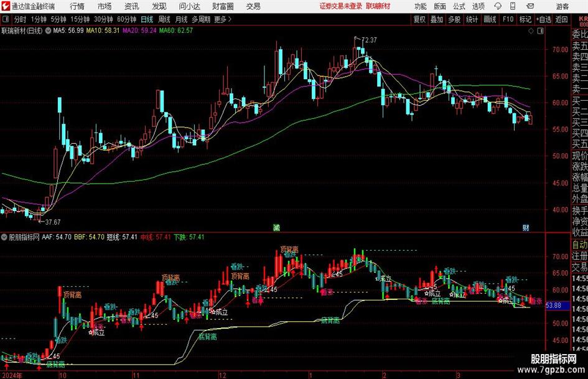Open the headset customer service icon
This screenshot has height=379, width=588.
(498, 6)
